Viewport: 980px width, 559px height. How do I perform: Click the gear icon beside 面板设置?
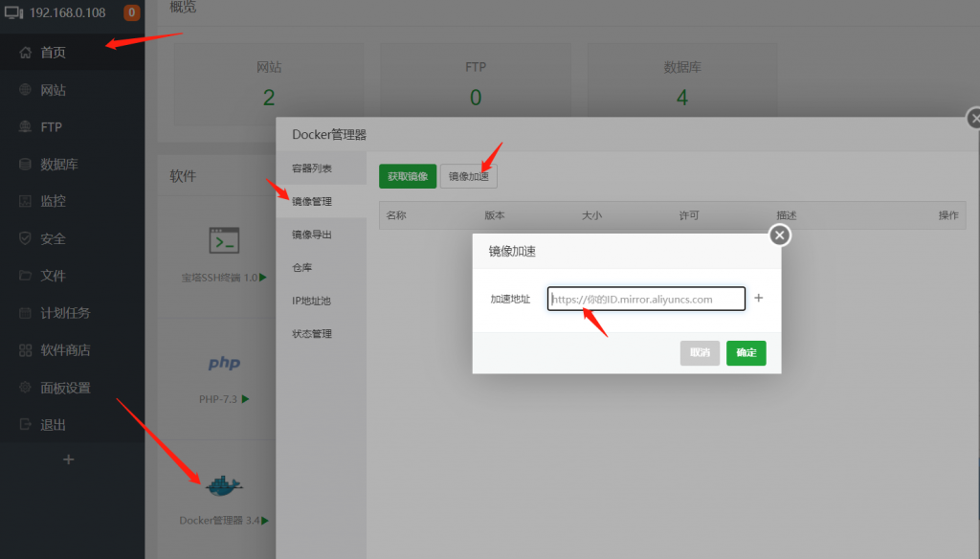click(25, 388)
